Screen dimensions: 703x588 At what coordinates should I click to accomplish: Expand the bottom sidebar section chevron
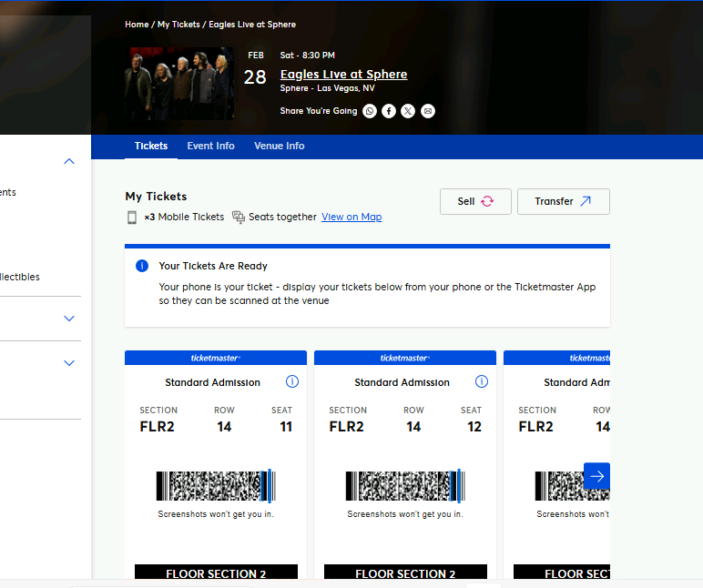[x=69, y=363]
